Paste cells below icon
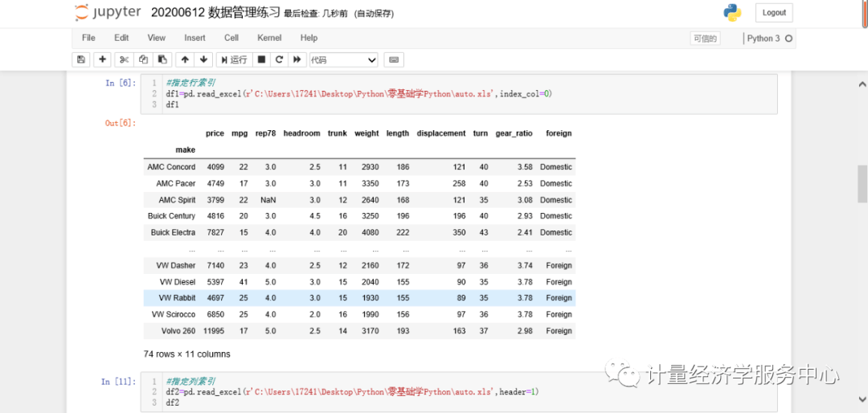Screen dimensions: 868x413 tap(162, 59)
